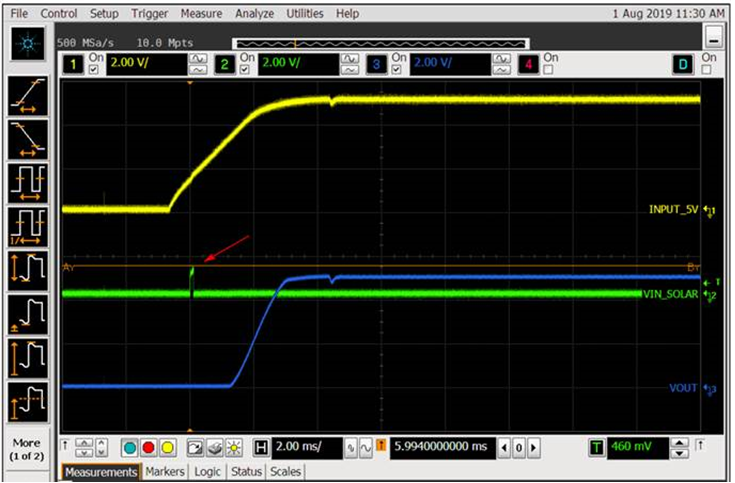Click the 5.9940000000 ms delay field

[442, 448]
